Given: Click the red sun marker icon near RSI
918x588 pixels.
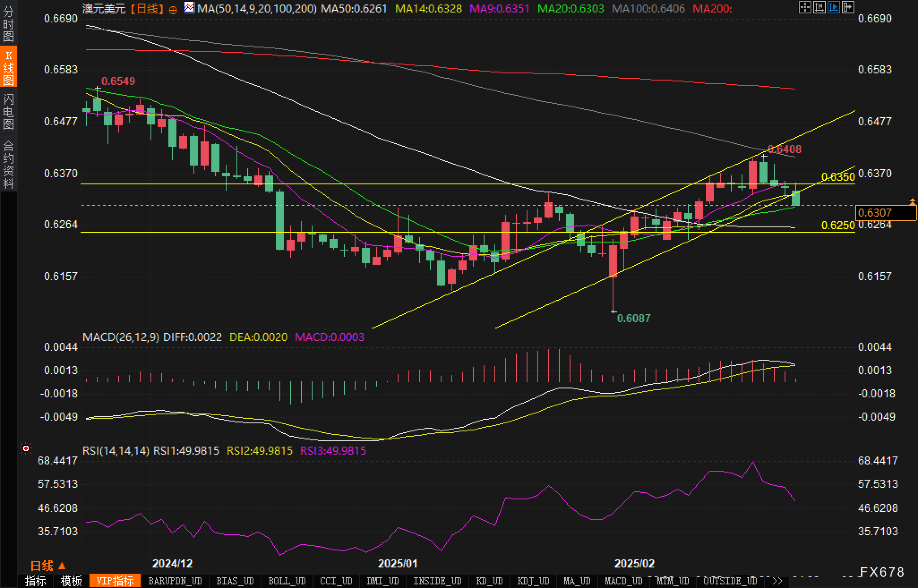Looking at the screenshot, I should (x=26, y=448).
